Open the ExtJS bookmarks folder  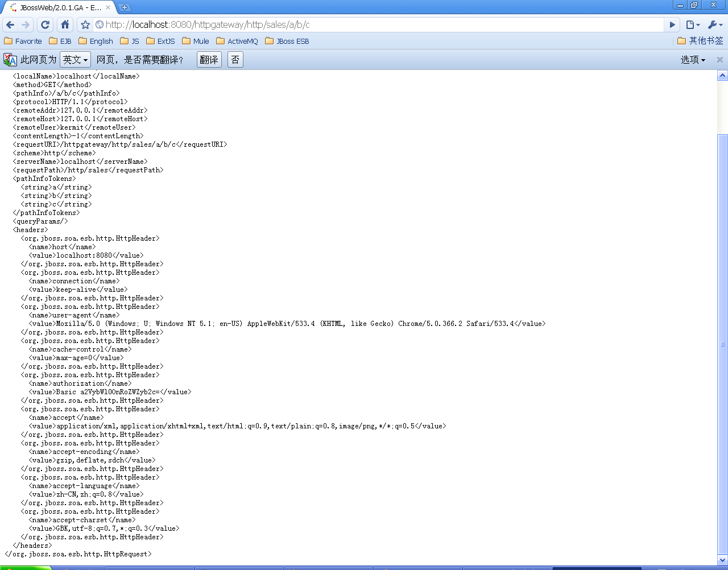[160, 41]
